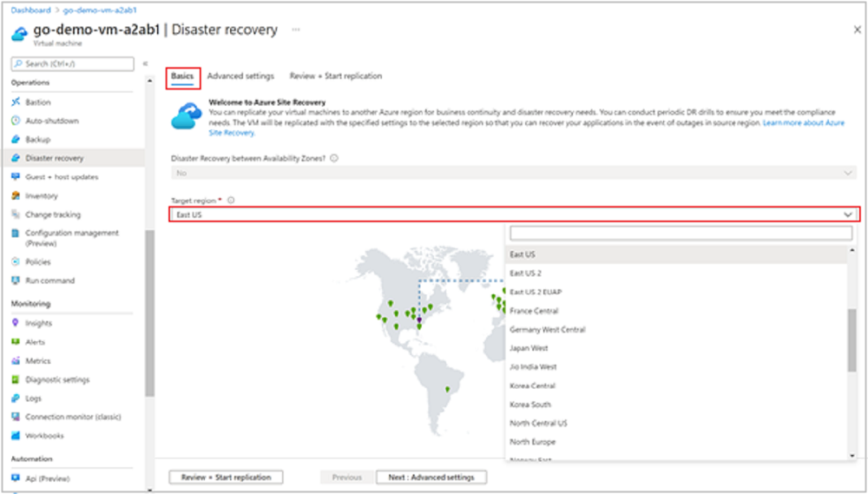Click the South America map pin
The height and width of the screenshot is (494, 868).
pos(448,390)
